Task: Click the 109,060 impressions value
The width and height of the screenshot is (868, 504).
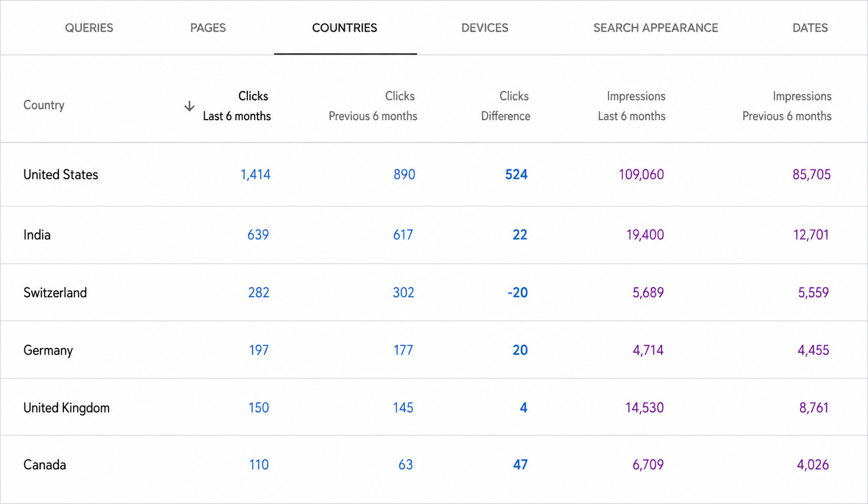Action: pos(641,175)
